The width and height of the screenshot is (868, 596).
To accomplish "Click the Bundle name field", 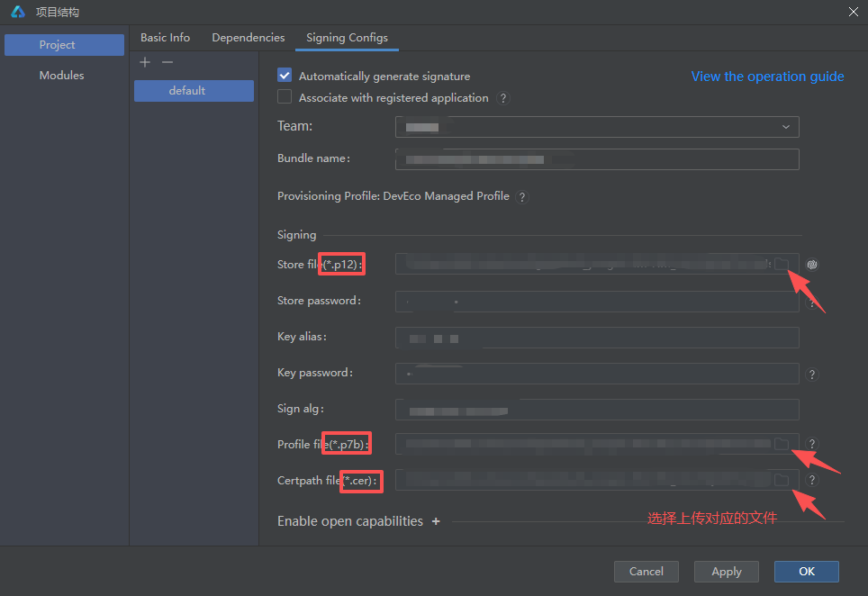I will pos(597,159).
